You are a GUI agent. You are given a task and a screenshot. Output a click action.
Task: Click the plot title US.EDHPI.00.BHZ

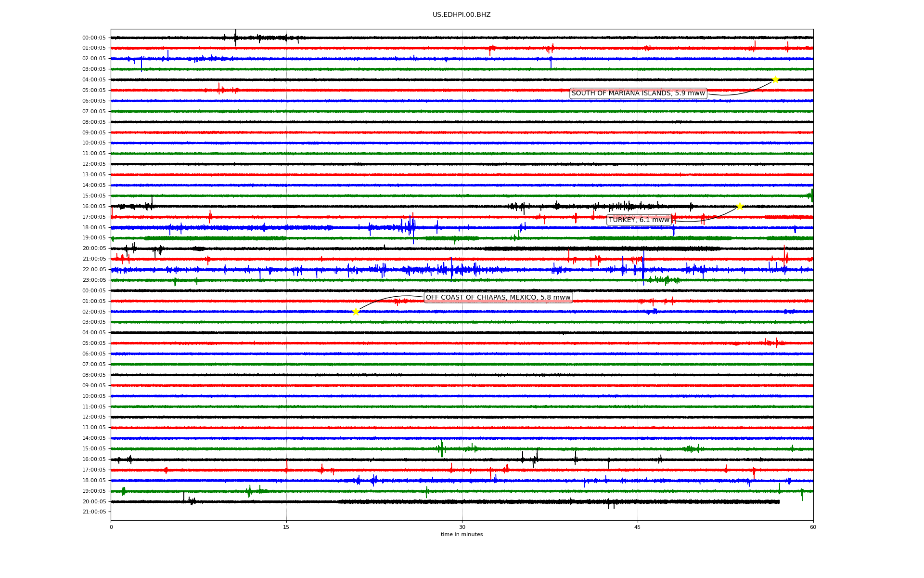462,15
